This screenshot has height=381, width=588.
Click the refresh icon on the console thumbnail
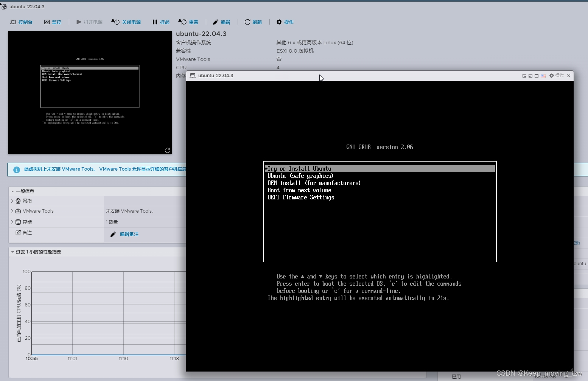coord(167,150)
